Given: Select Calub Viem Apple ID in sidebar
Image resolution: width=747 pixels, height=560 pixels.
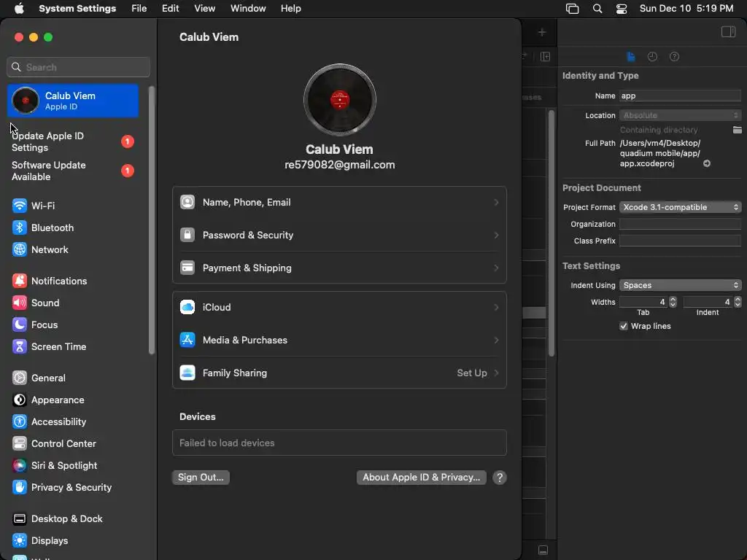Looking at the screenshot, I should (73, 101).
